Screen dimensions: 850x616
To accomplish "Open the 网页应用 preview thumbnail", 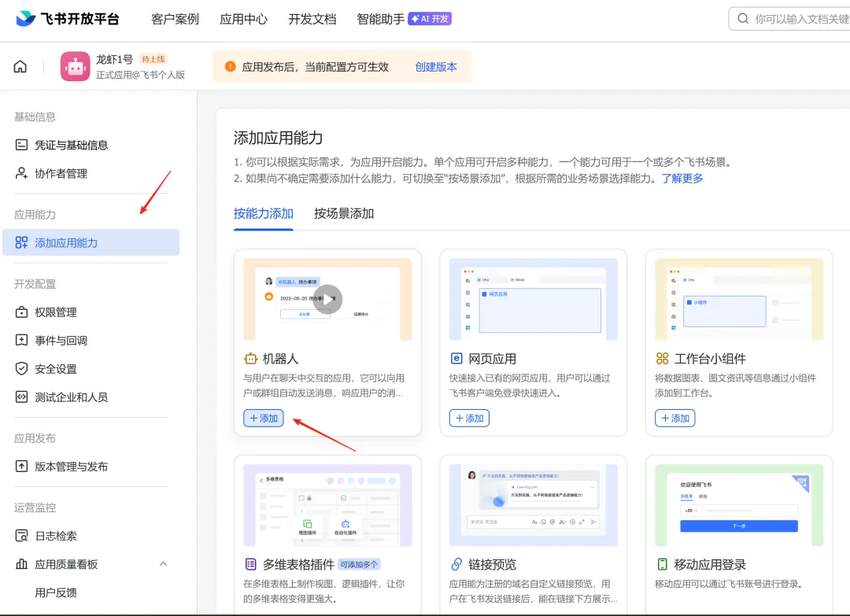I will (534, 299).
